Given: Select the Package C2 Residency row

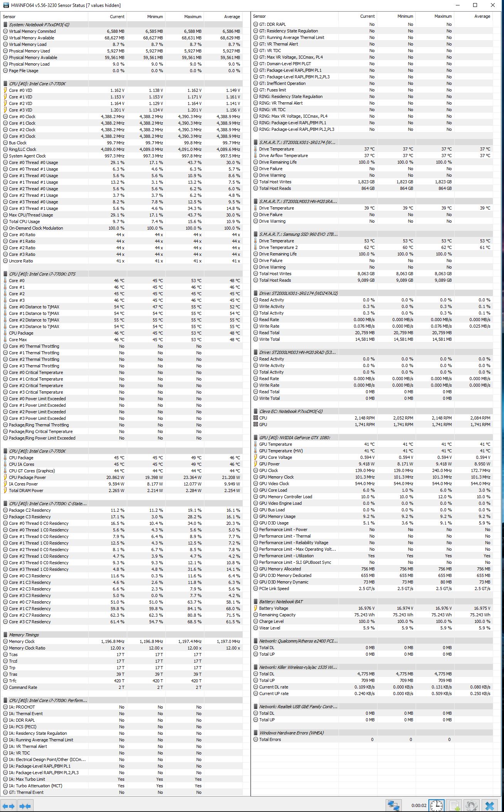Looking at the screenshot, I should click(122, 510).
